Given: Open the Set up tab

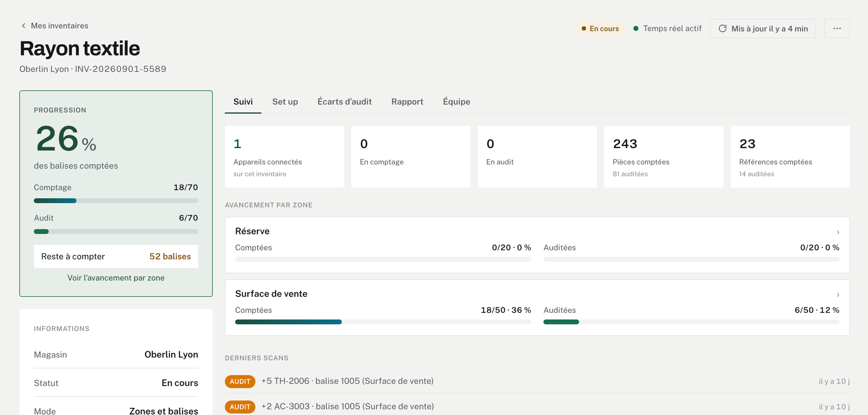Looking at the screenshot, I should click(x=285, y=102).
